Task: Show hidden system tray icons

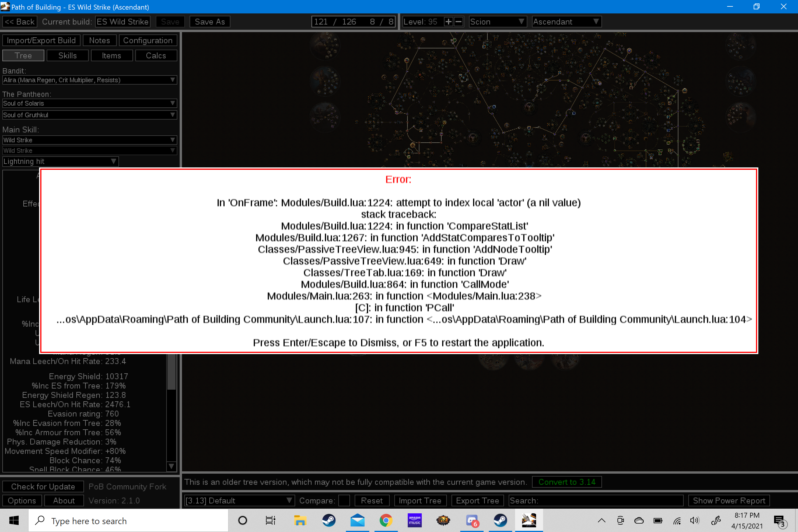Action: pyautogui.click(x=601, y=520)
